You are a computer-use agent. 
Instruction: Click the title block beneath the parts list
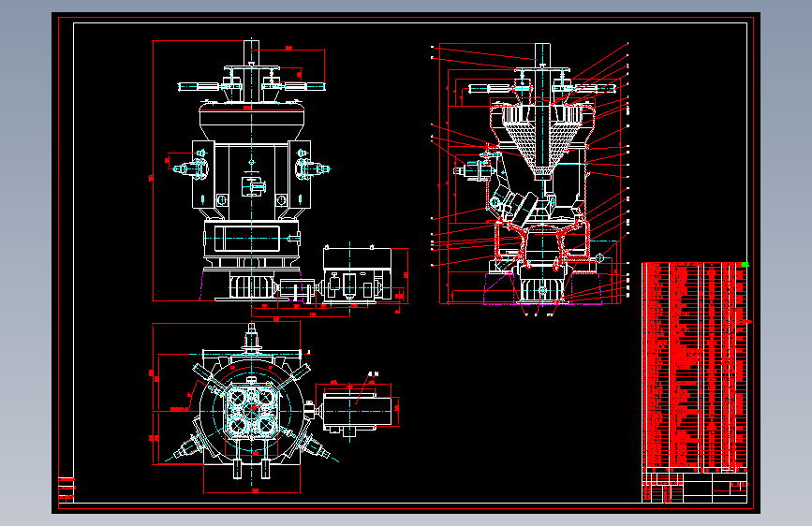(x=694, y=488)
